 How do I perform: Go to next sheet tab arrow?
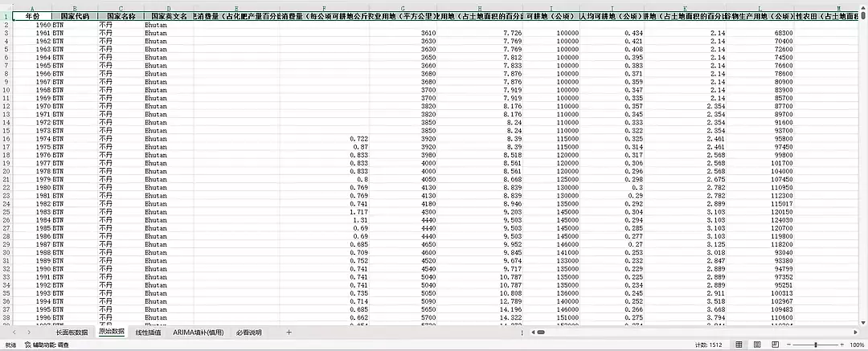(29, 333)
